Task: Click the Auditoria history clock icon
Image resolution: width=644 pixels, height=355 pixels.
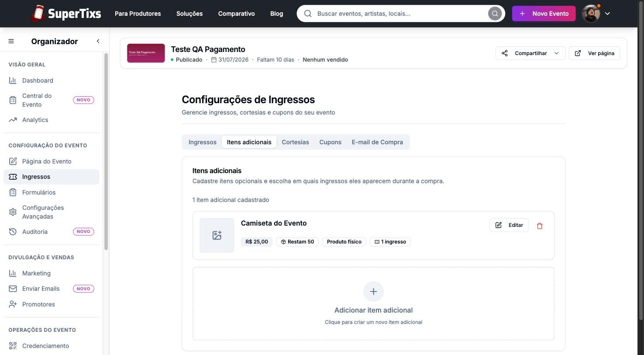Action: point(13,232)
